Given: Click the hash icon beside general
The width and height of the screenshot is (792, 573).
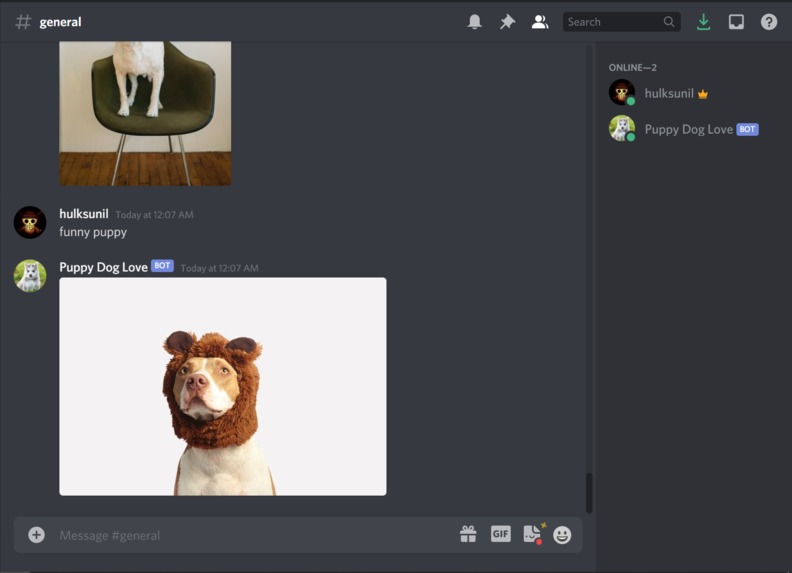Looking at the screenshot, I should tap(23, 22).
